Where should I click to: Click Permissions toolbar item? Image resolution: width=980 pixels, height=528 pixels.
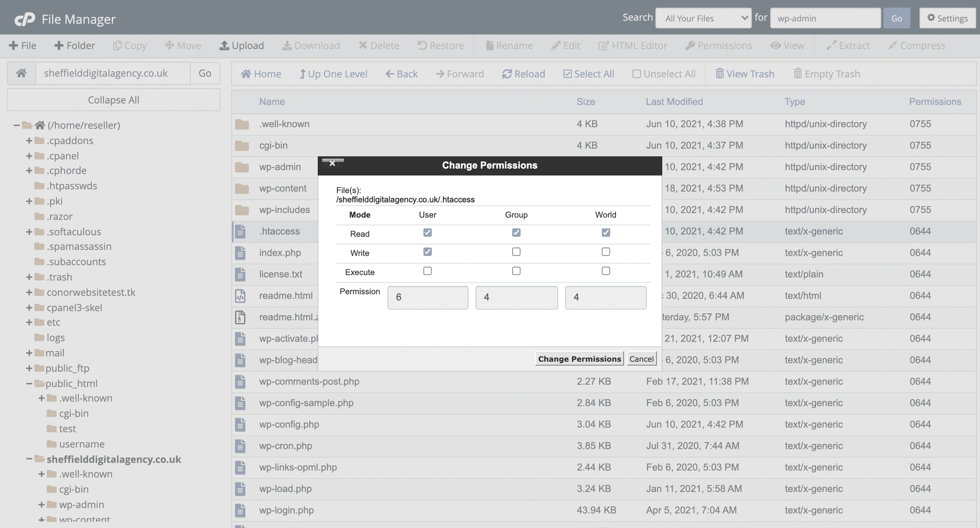[x=719, y=46]
